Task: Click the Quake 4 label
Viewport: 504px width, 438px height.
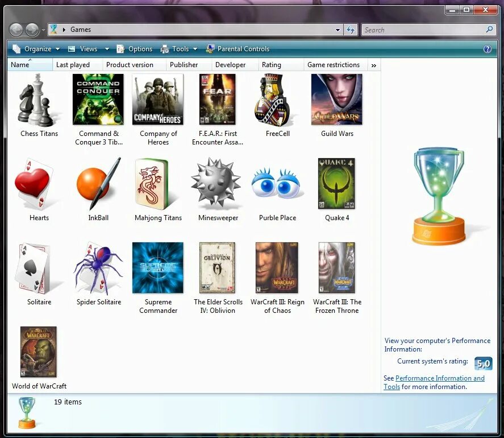Action: point(337,218)
